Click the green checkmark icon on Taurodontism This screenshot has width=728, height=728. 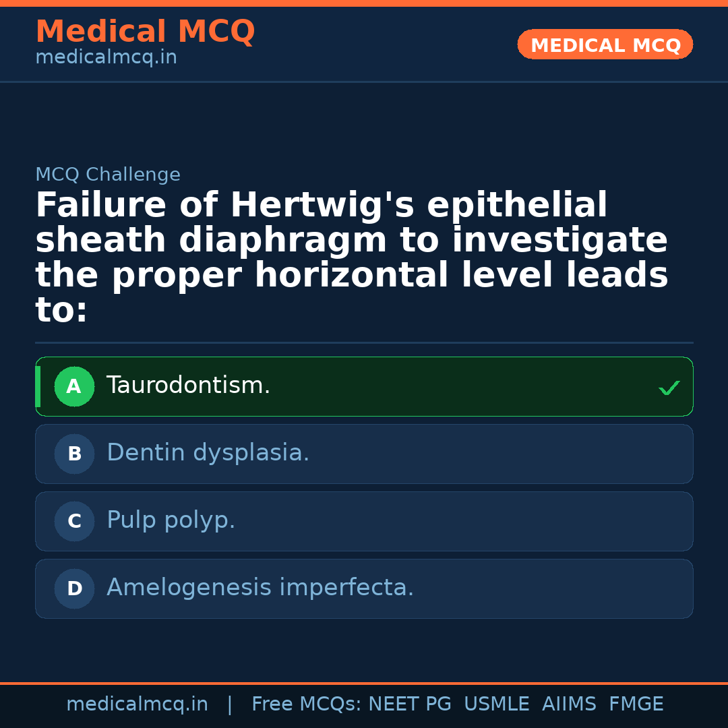pyautogui.click(x=669, y=388)
